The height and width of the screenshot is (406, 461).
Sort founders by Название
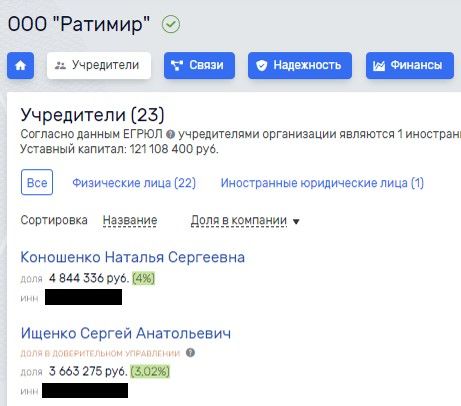[130, 220]
